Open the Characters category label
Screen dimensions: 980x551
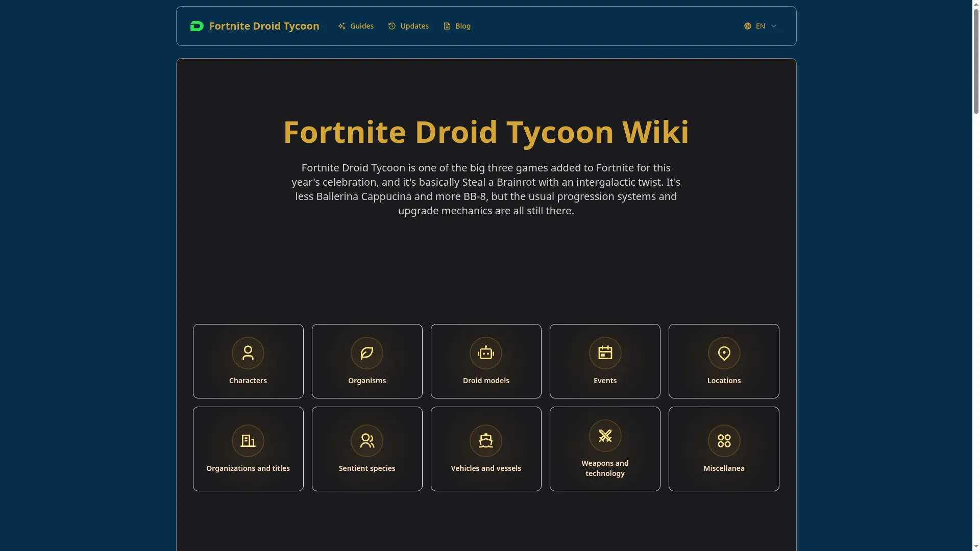point(248,381)
